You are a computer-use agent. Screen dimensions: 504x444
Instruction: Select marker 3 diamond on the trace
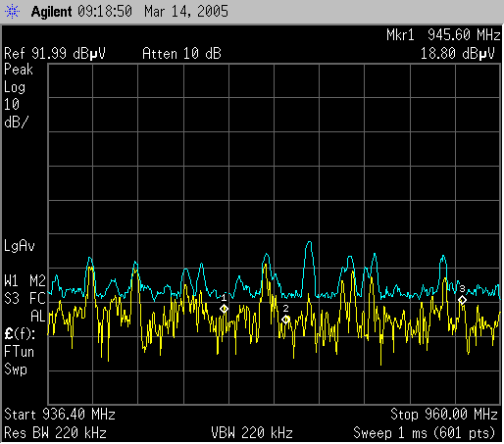tap(462, 300)
